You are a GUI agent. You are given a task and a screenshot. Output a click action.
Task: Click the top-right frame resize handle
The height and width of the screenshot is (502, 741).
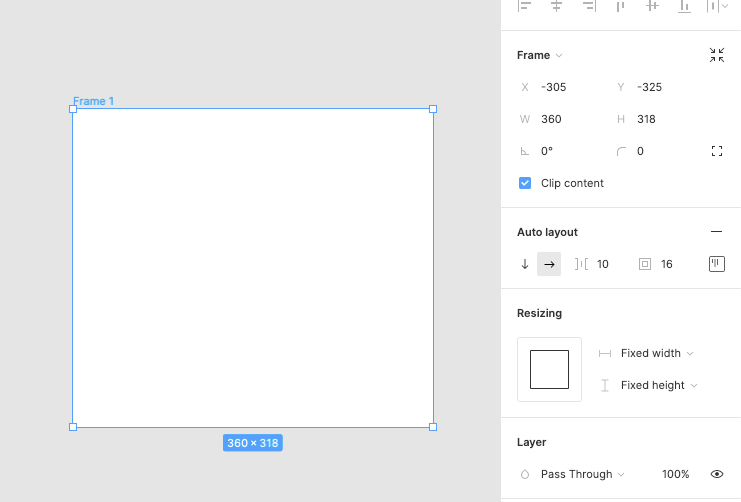(433, 109)
